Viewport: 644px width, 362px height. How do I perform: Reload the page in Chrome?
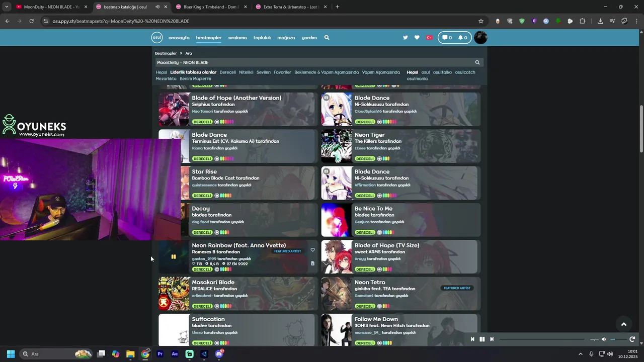coord(31,21)
